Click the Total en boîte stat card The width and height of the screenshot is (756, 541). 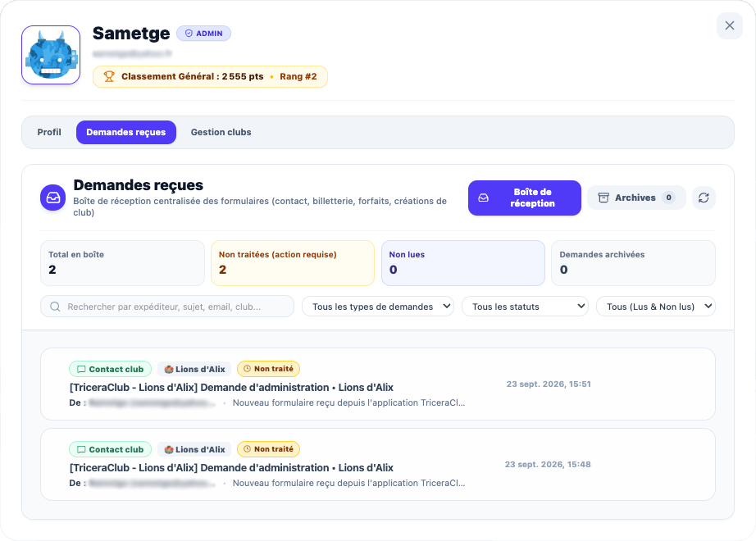click(x=122, y=263)
